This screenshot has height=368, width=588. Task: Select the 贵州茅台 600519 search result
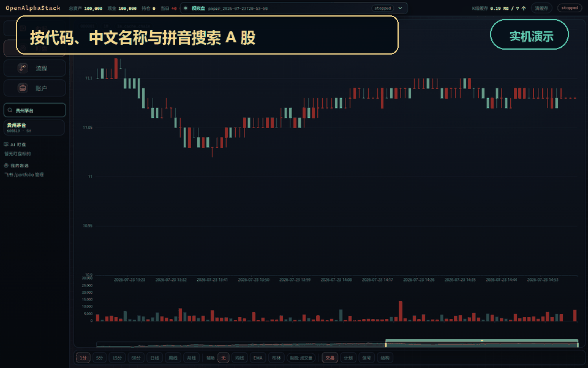[x=34, y=128]
